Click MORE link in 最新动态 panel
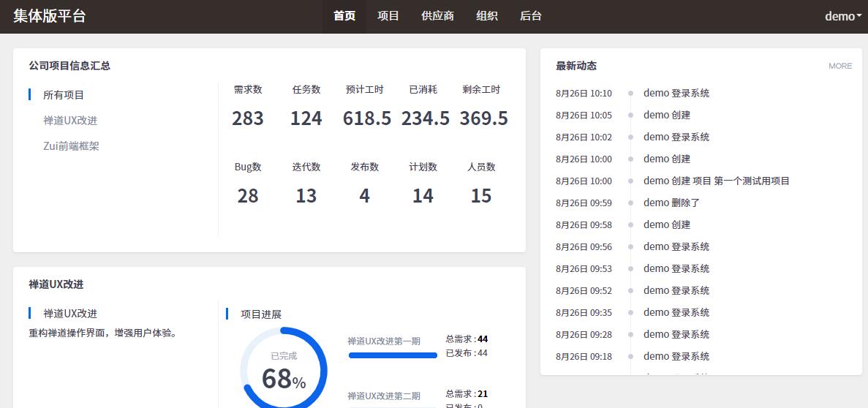Screen dimensions: 868x408 839,66
